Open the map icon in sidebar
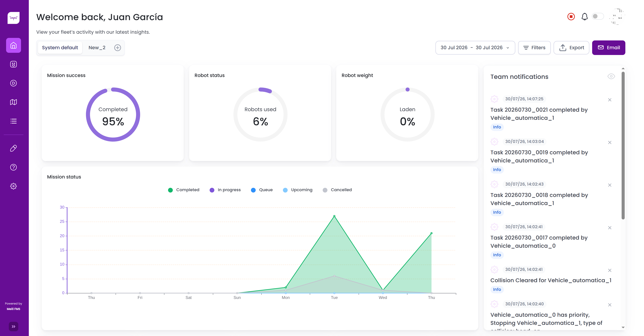Image resolution: width=644 pixels, height=336 pixels. (14, 102)
